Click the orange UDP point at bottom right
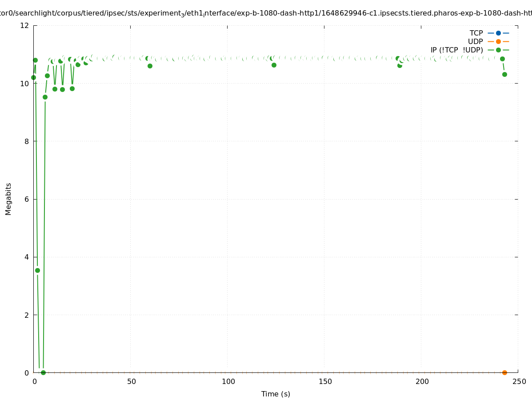 point(504,372)
